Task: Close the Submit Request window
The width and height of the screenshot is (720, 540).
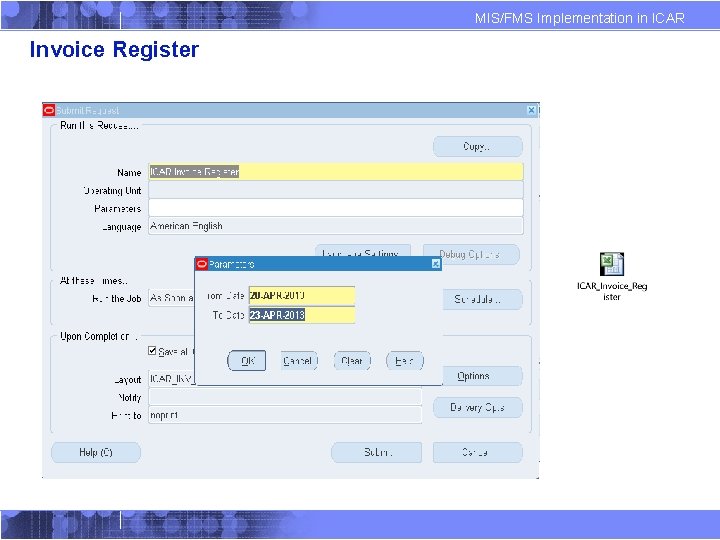Action: coord(531,110)
